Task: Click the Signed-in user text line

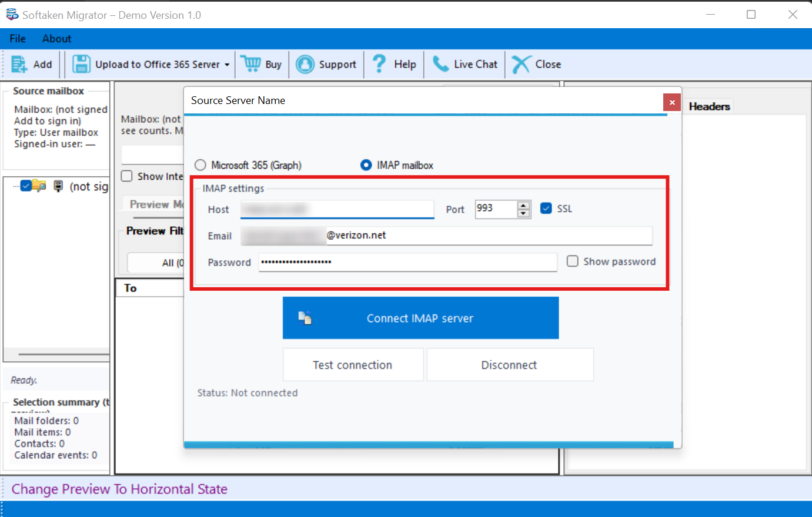Action: [x=55, y=144]
